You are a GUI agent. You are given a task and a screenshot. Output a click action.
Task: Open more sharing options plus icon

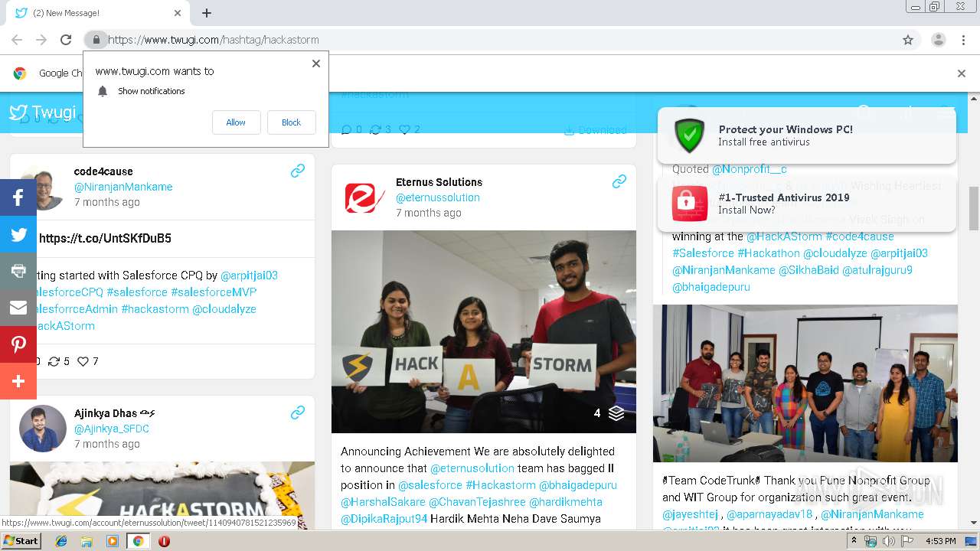tap(18, 381)
